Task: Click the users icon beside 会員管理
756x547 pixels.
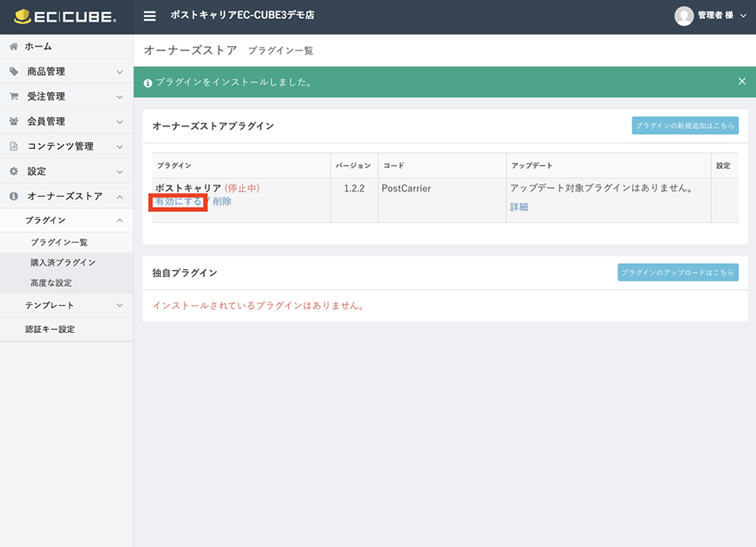Action: pos(14,122)
